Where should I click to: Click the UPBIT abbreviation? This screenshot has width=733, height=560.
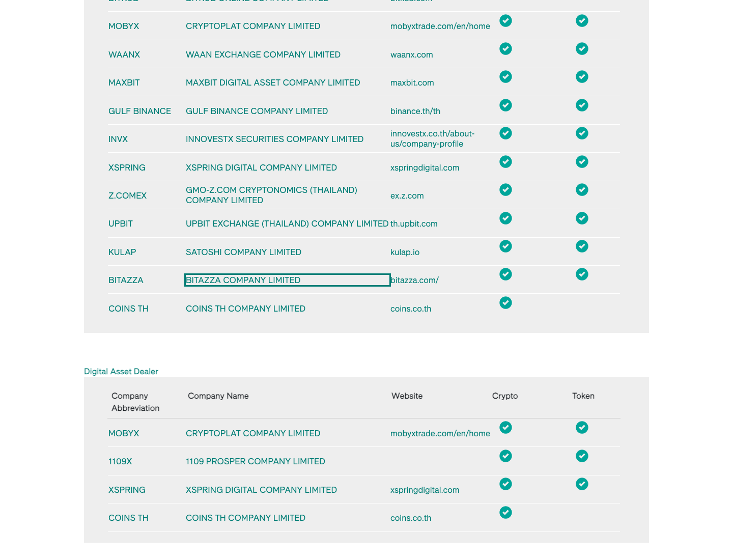pyautogui.click(x=121, y=223)
